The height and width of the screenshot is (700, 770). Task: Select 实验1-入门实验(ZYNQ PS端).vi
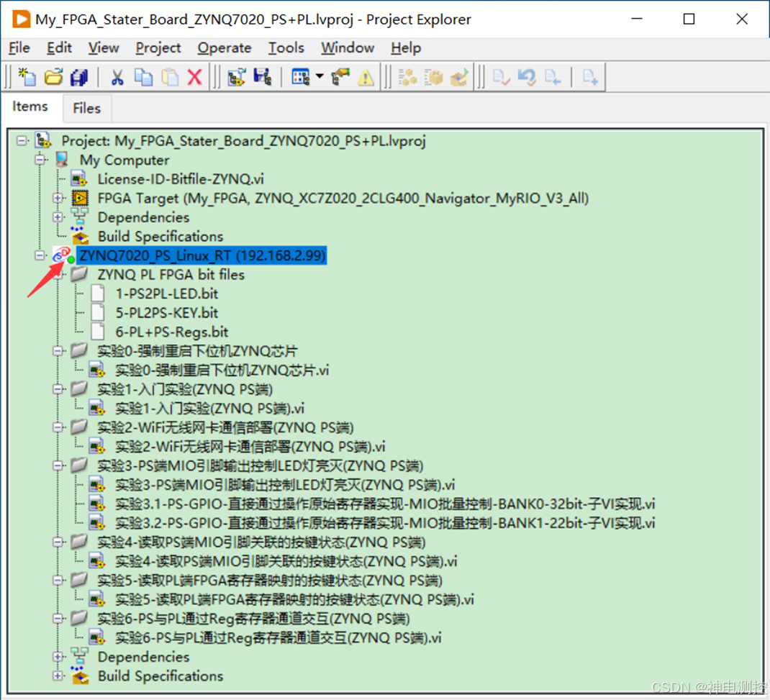click(209, 408)
